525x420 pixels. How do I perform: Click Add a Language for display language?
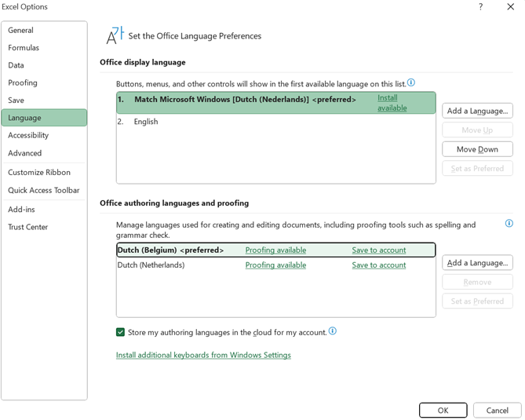[x=477, y=111]
